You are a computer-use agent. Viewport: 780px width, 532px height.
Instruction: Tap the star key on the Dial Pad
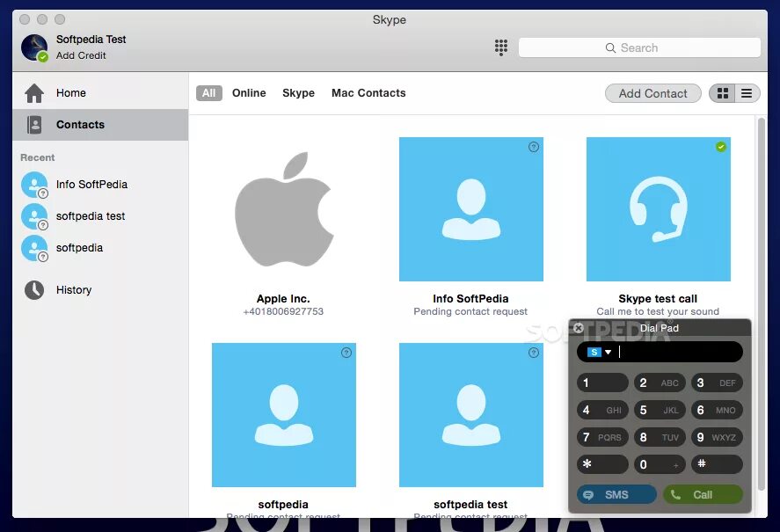pos(602,464)
